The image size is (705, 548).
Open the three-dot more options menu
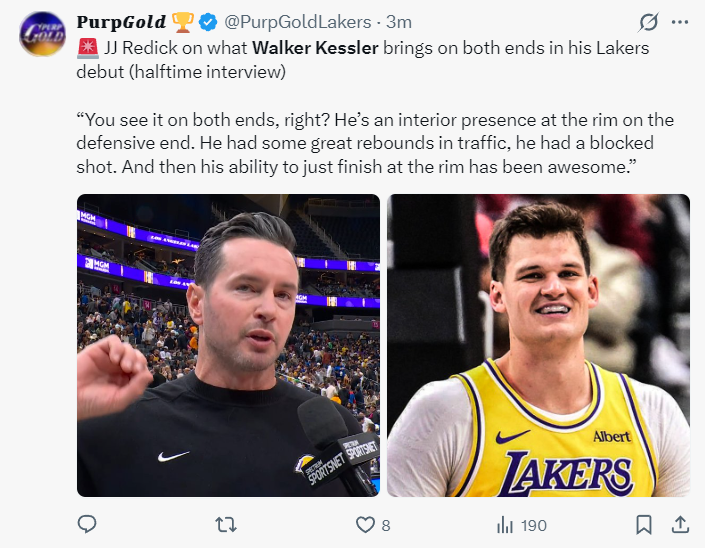coord(680,22)
